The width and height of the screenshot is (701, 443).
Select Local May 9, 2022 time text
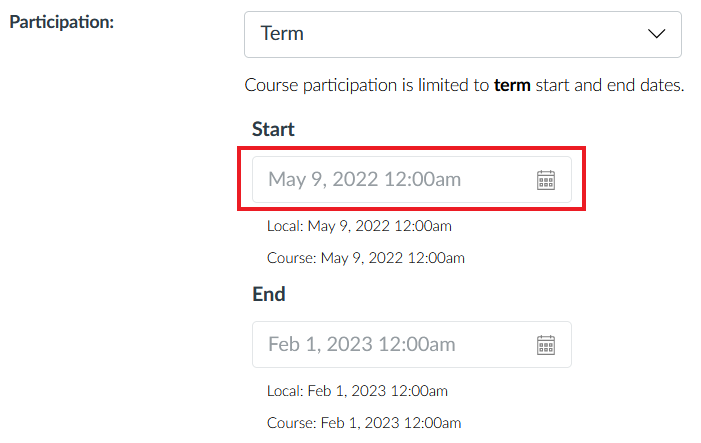(x=359, y=226)
